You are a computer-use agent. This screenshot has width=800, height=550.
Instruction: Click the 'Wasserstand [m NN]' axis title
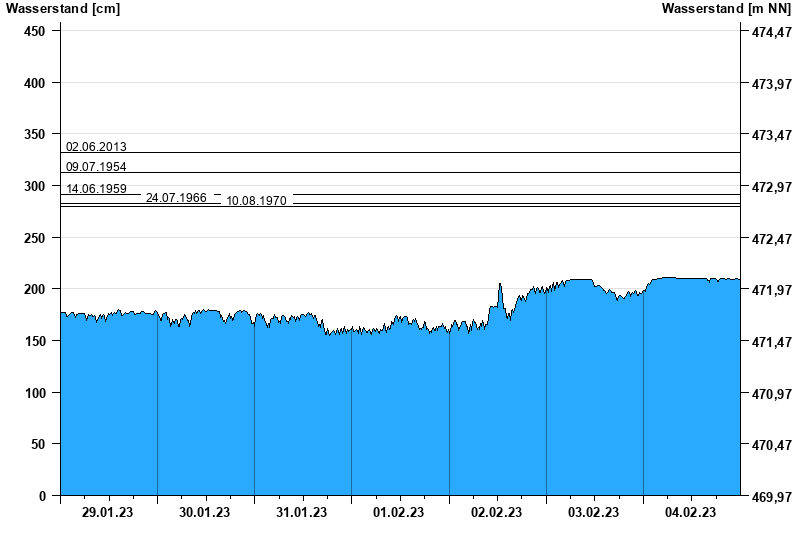726,9
